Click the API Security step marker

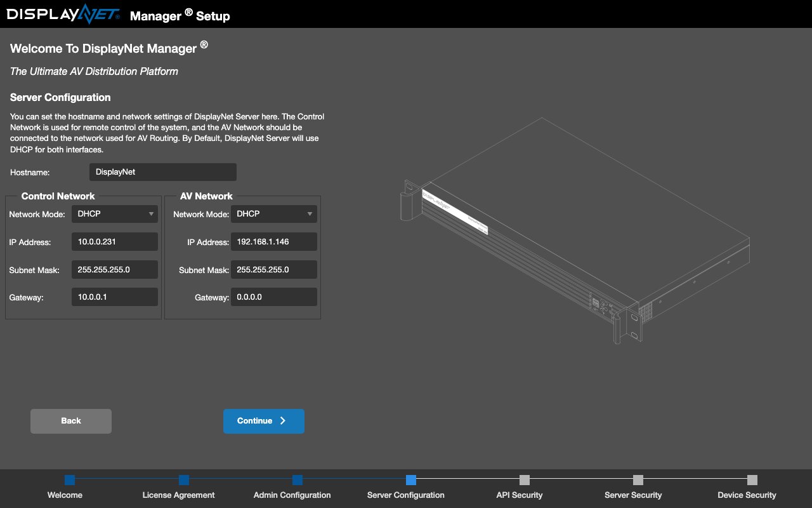pos(525,480)
